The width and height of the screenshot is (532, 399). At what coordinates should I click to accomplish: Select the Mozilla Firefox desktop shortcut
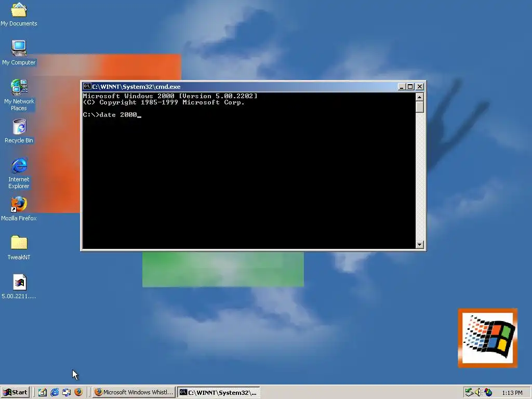click(x=19, y=209)
